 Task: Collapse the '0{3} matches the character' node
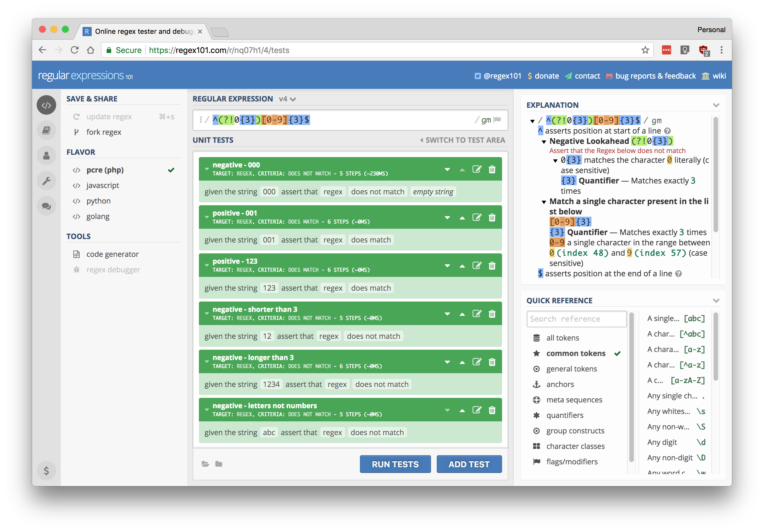coord(555,161)
